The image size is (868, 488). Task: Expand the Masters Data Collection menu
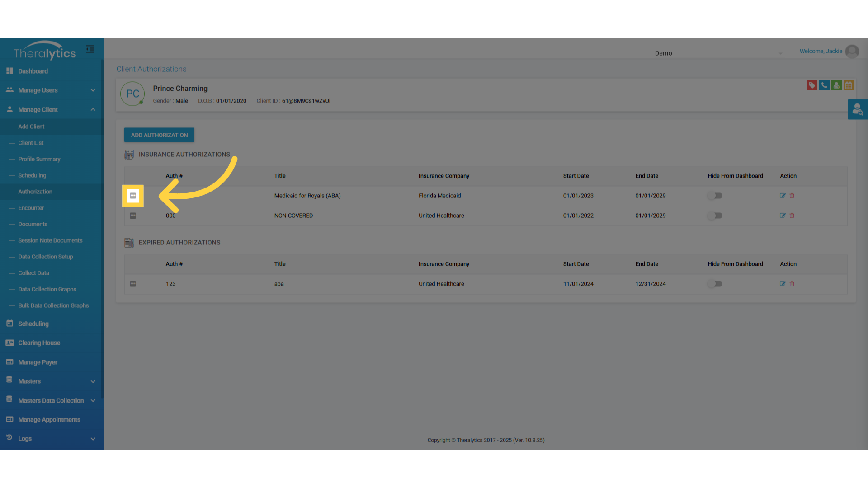[52, 401]
